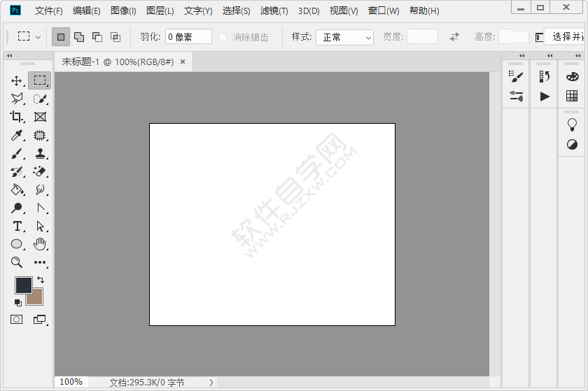Viewport: 588px width, 391px height.
Task: Click the 羽化 feather input field
Action: (x=188, y=37)
